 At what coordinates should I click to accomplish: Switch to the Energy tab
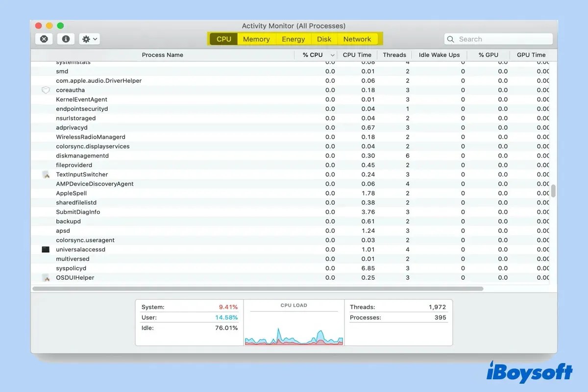[293, 39]
